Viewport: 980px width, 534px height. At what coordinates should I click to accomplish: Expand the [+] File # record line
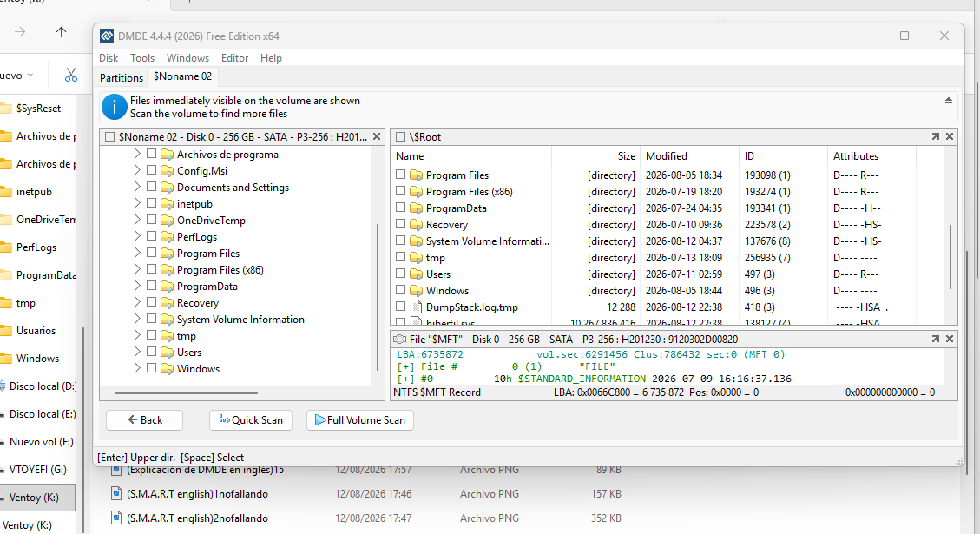click(x=405, y=366)
